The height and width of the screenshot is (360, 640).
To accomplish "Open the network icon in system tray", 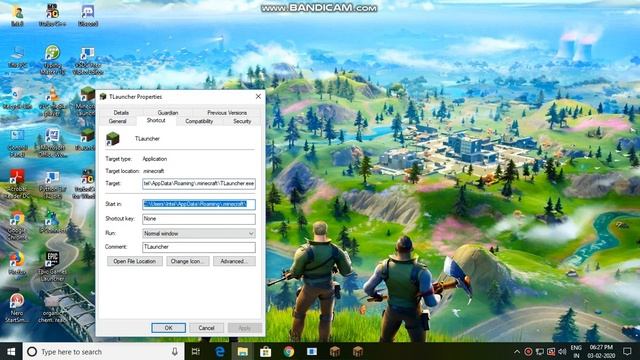I will point(540,351).
